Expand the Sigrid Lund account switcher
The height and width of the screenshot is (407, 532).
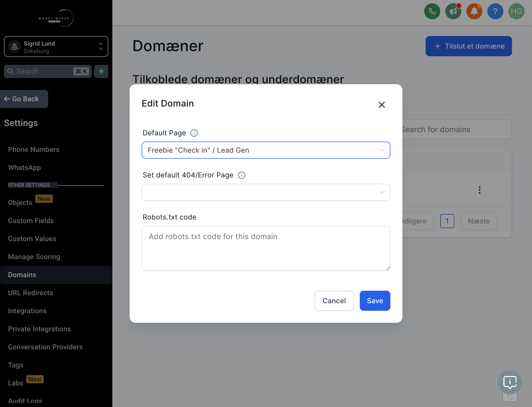(x=56, y=47)
